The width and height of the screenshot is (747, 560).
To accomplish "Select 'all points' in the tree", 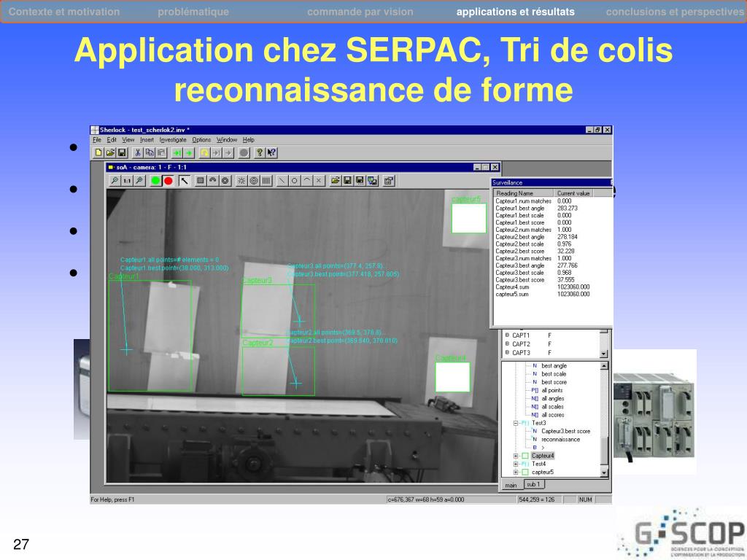I will [x=551, y=391].
